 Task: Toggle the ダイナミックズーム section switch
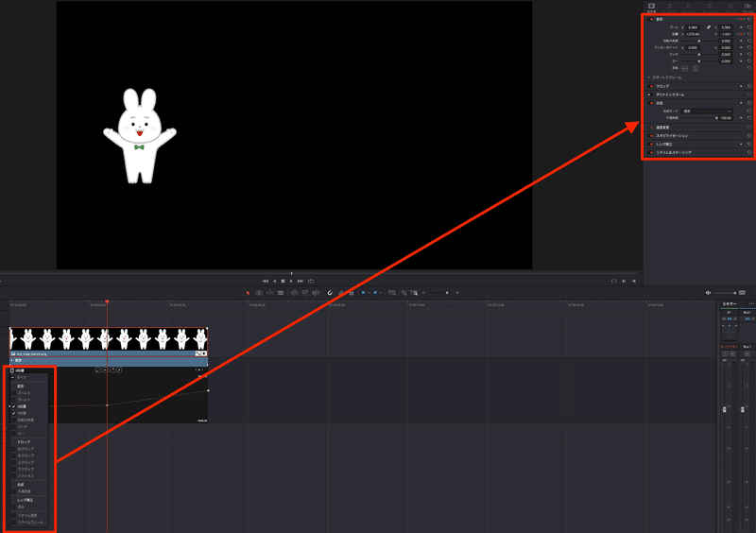pos(649,95)
